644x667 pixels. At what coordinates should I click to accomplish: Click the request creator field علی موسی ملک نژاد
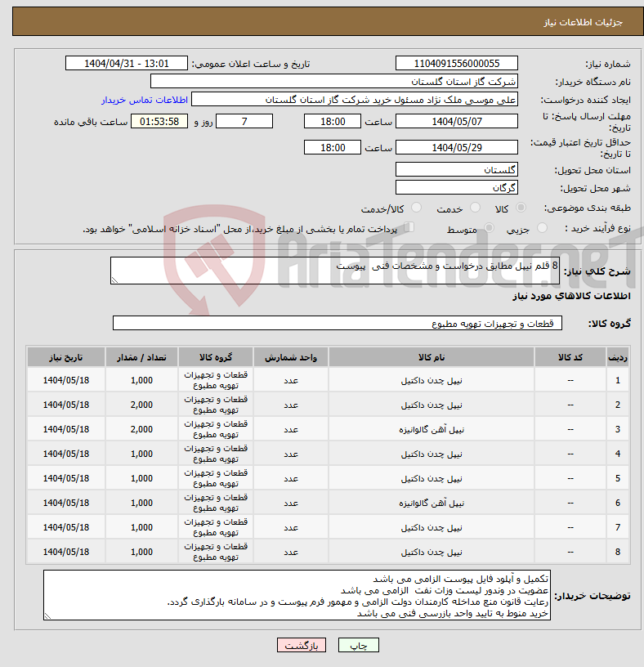355,100
